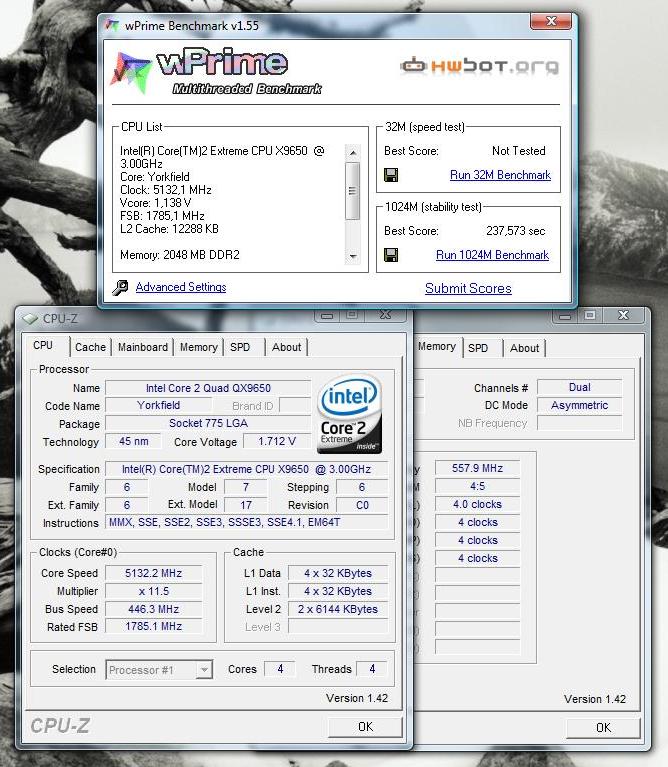Viewport: 668px width, 767px height.
Task: Click the Advanced Settings wrench icon
Action: click(x=120, y=288)
